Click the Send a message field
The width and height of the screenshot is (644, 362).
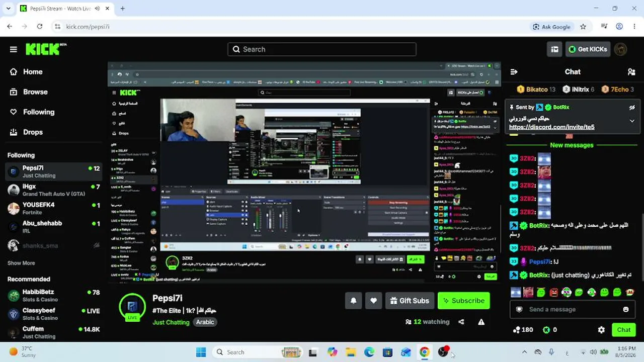pyautogui.click(x=573, y=309)
